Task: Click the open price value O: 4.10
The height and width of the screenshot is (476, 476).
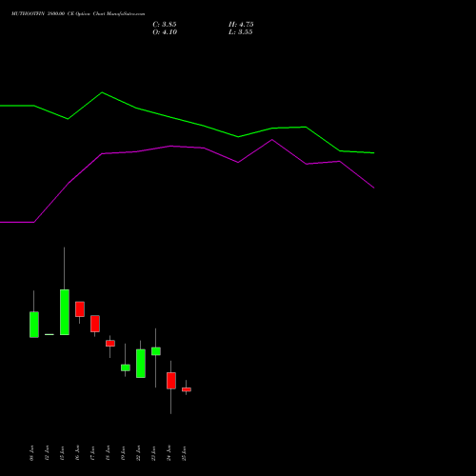Action: pos(165,32)
